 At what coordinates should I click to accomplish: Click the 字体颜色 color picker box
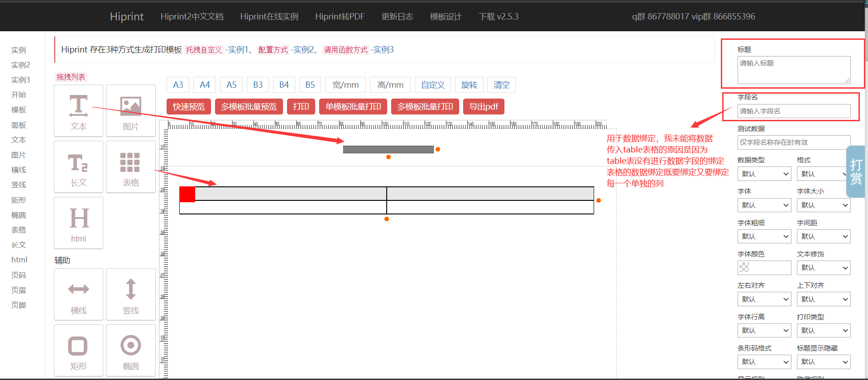coord(764,268)
